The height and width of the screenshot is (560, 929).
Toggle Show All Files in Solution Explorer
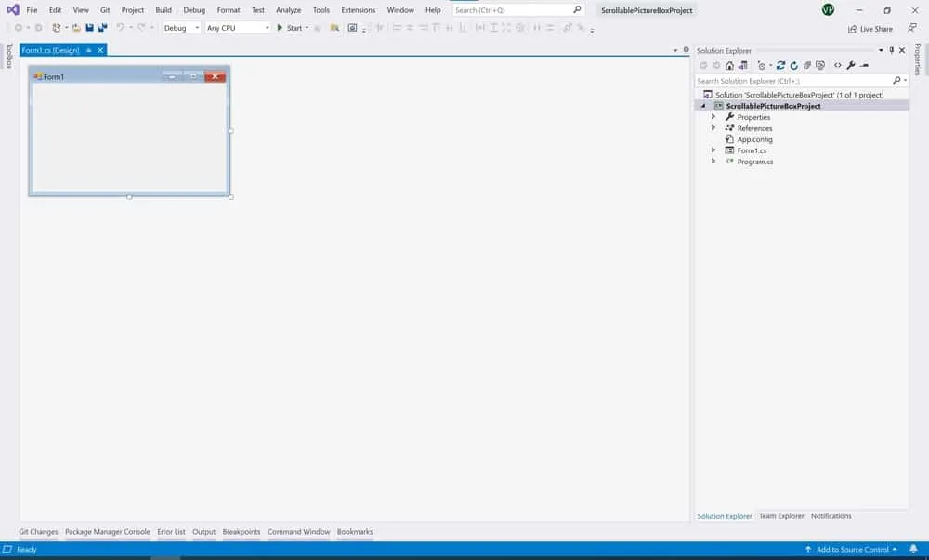pyautogui.click(x=820, y=65)
